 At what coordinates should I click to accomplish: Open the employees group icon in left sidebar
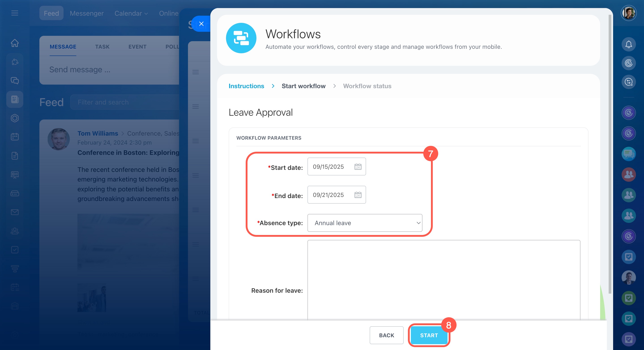pos(15,231)
